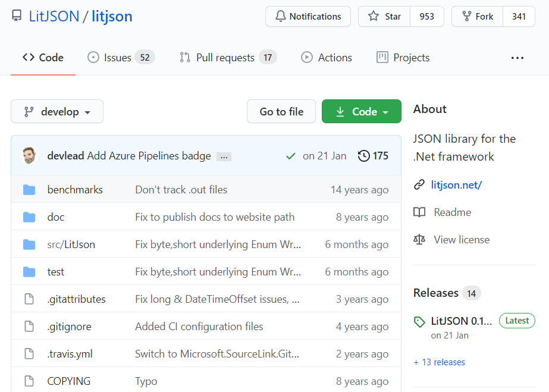Image resolution: width=549 pixels, height=392 pixels.
Task: Open the litjson repository link
Action: coord(112,17)
